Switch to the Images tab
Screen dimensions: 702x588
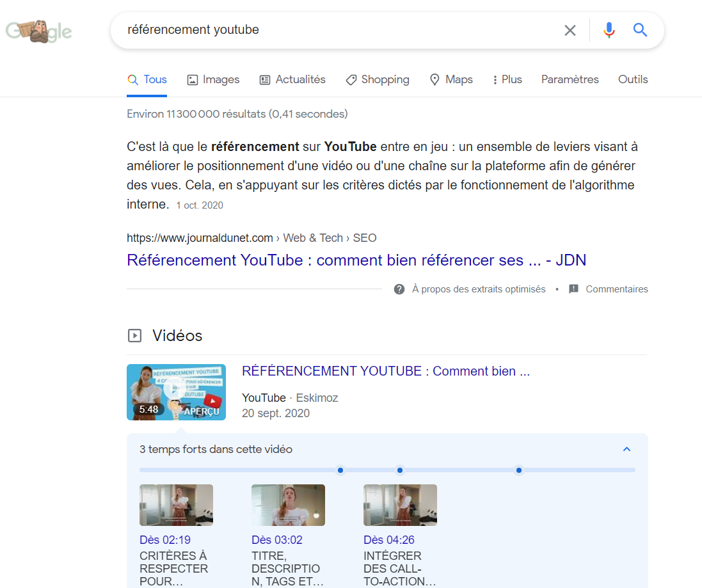point(213,79)
